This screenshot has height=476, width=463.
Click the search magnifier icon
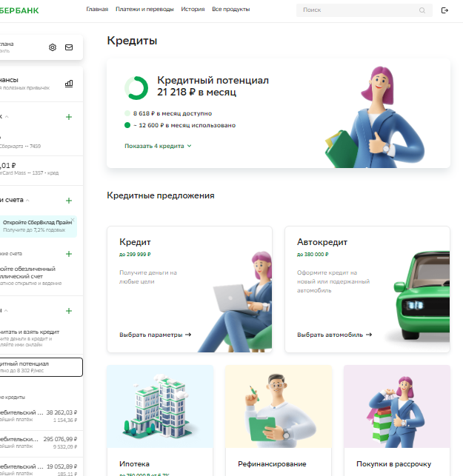[422, 10]
